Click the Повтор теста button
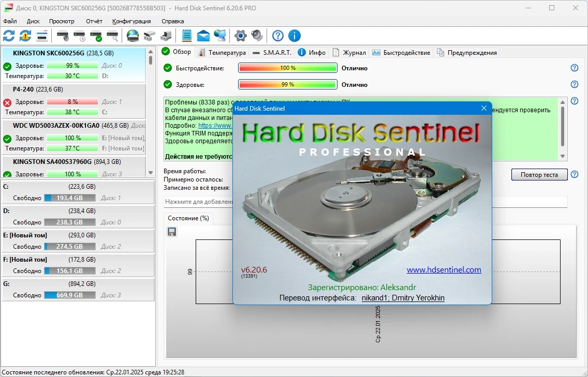Screen dimensions: 588x377 (x=539, y=175)
